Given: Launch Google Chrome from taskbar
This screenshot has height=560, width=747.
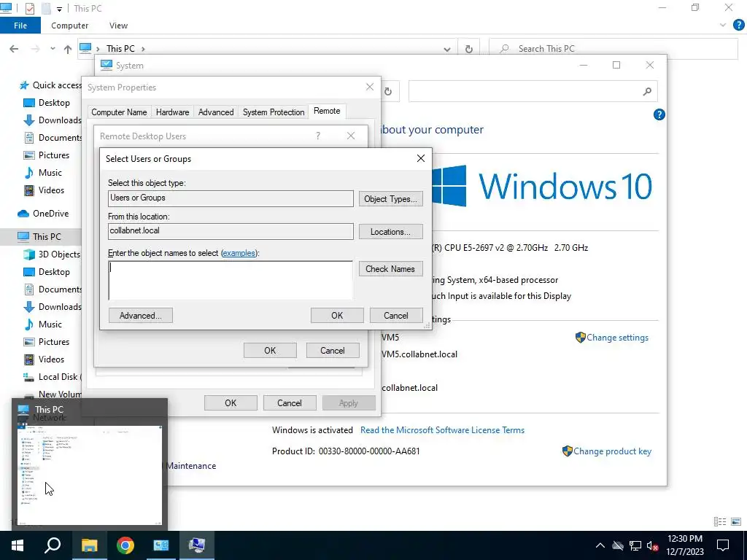Looking at the screenshot, I should (125, 545).
